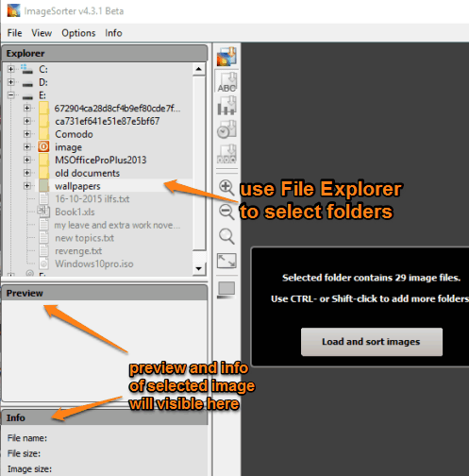Select folder 672904ca28d8cf4b9ef80cde7f...
This screenshot has width=469, height=476.
pyautogui.click(x=117, y=109)
